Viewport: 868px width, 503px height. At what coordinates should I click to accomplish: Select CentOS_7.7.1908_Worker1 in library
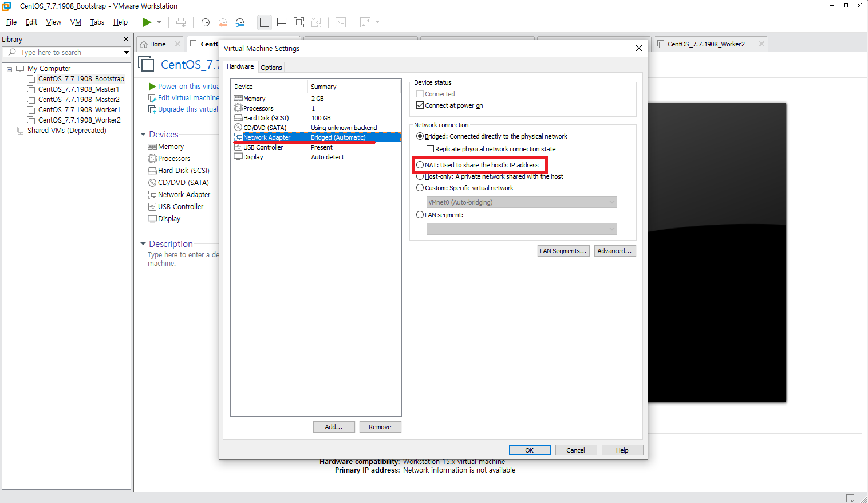tap(79, 110)
